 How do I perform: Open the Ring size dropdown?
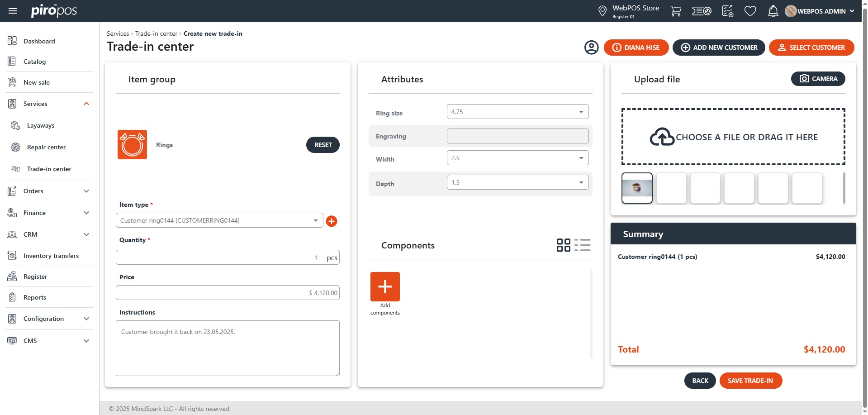[x=517, y=112]
